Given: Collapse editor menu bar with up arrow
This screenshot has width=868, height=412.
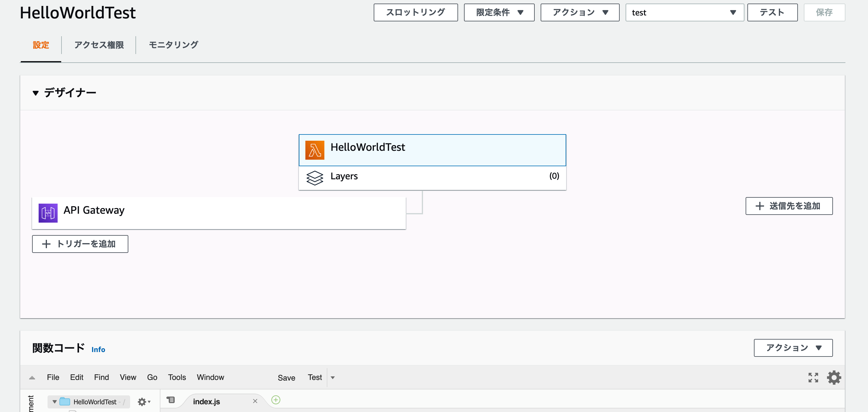Looking at the screenshot, I should pyautogui.click(x=32, y=378).
